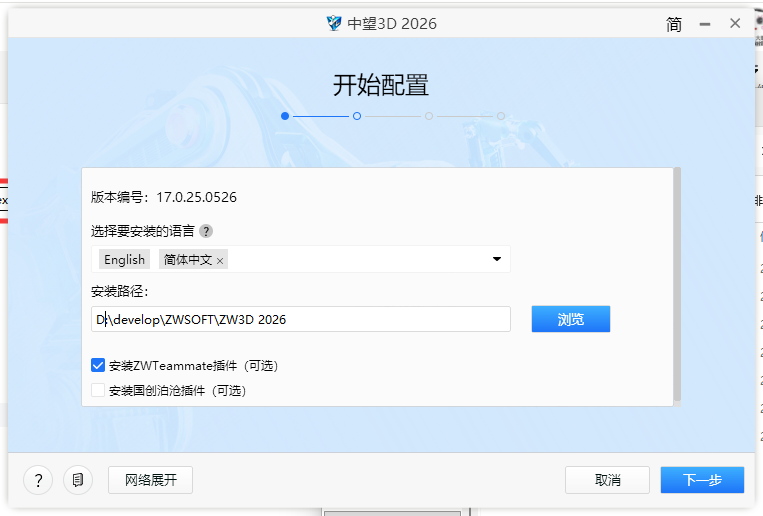Select the English language tag
Viewport: 763px width, 516px height.
(125, 259)
